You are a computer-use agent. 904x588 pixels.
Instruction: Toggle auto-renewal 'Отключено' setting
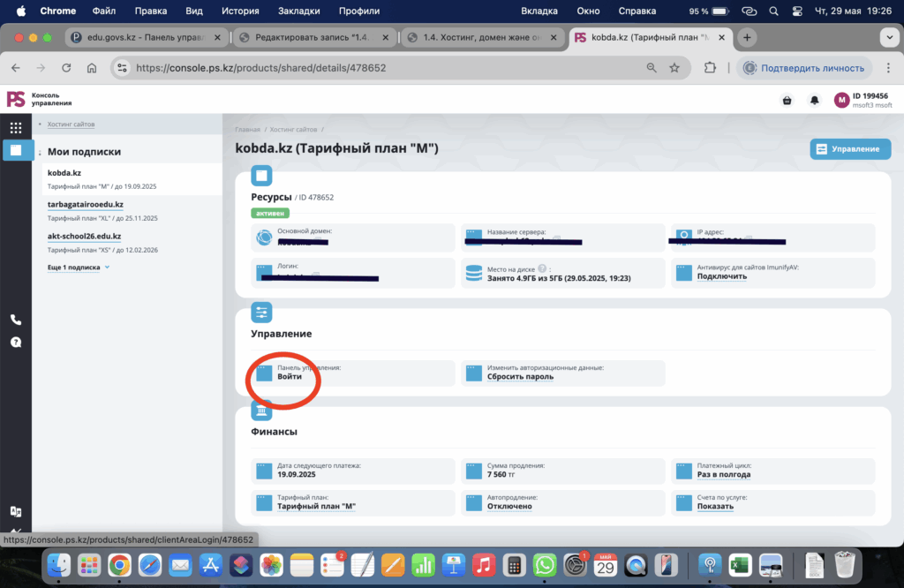pyautogui.click(x=509, y=507)
